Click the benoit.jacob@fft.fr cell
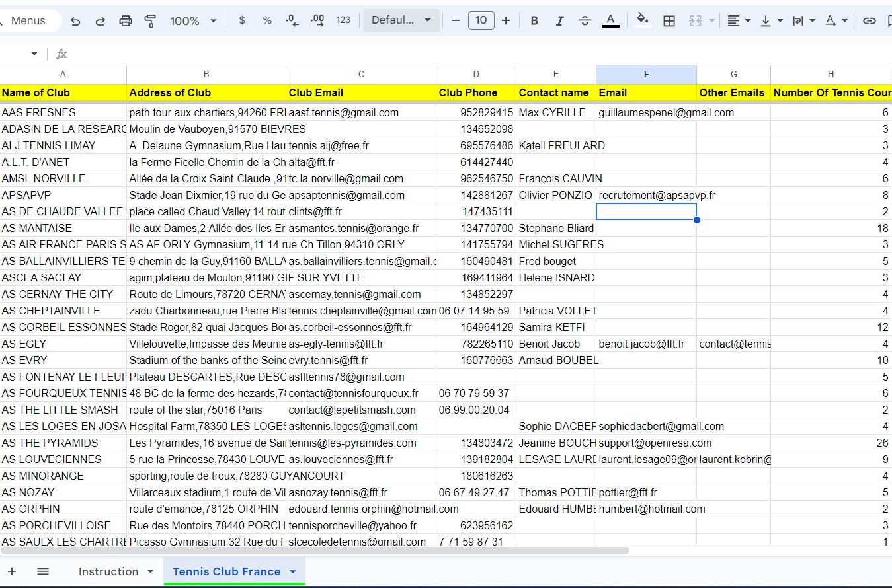Screen dimensions: 892x588 (x=646, y=344)
